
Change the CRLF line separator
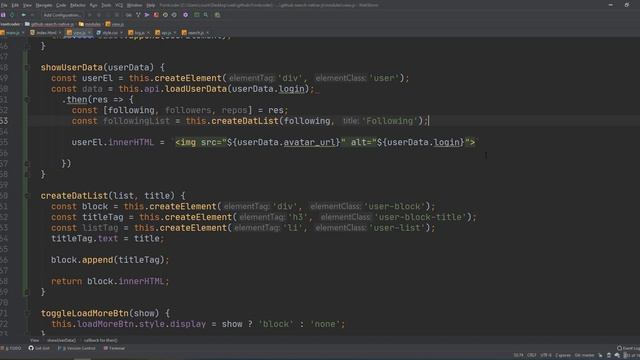531,355
